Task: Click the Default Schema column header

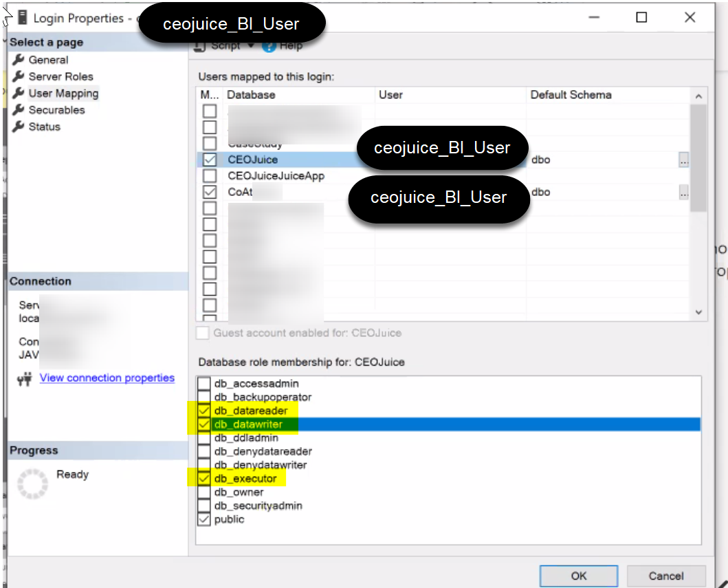Action: click(x=608, y=95)
